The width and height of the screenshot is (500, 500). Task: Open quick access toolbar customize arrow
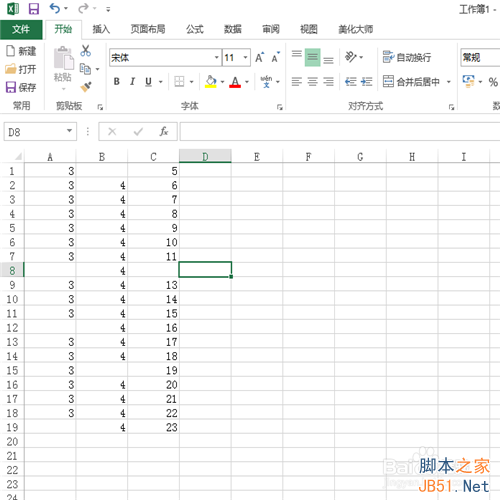108,10
